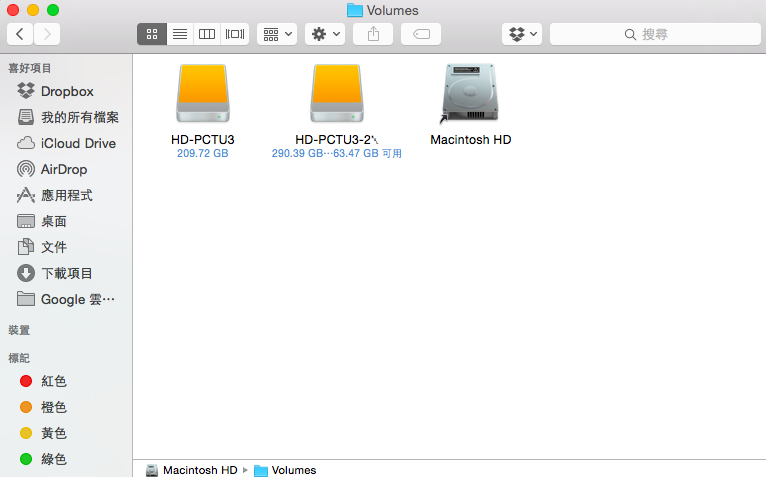Open AirDrop in the sidebar
The width and height of the screenshot is (766, 477).
66,169
